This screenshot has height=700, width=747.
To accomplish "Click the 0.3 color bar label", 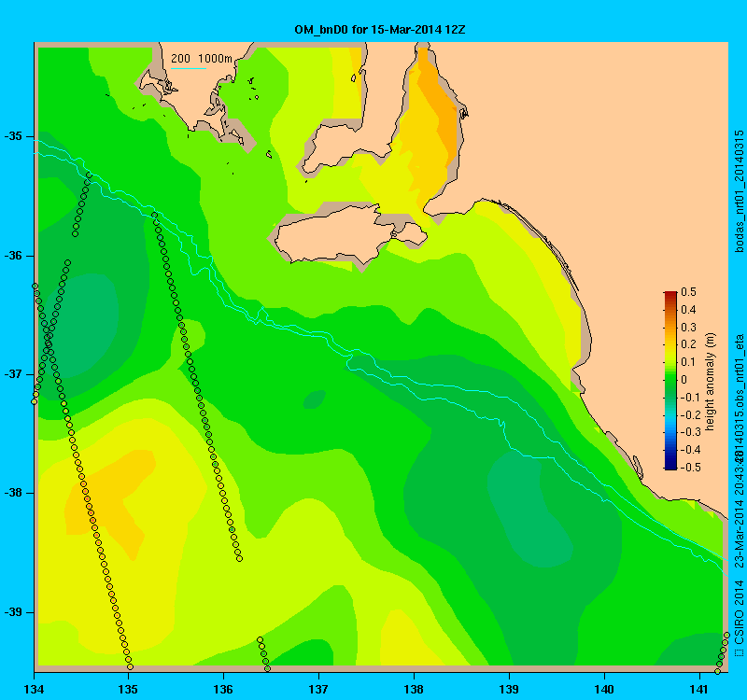I will [689, 328].
